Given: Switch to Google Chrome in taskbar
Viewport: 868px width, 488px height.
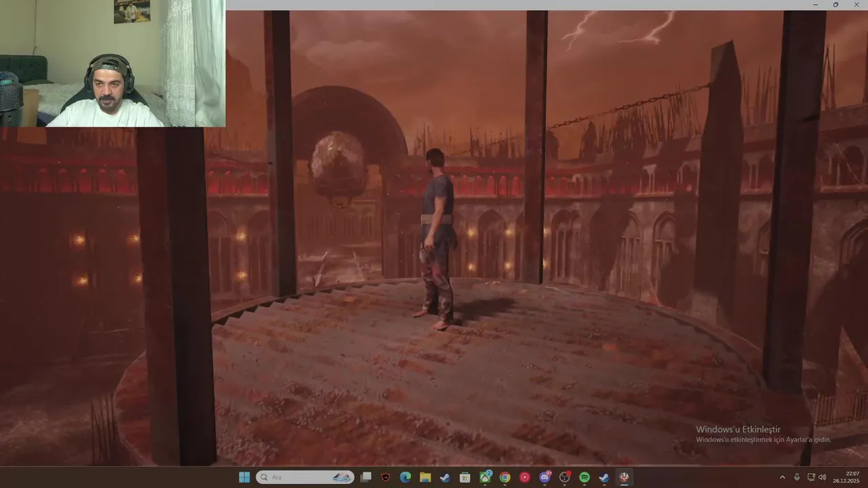Looking at the screenshot, I should coord(505,477).
